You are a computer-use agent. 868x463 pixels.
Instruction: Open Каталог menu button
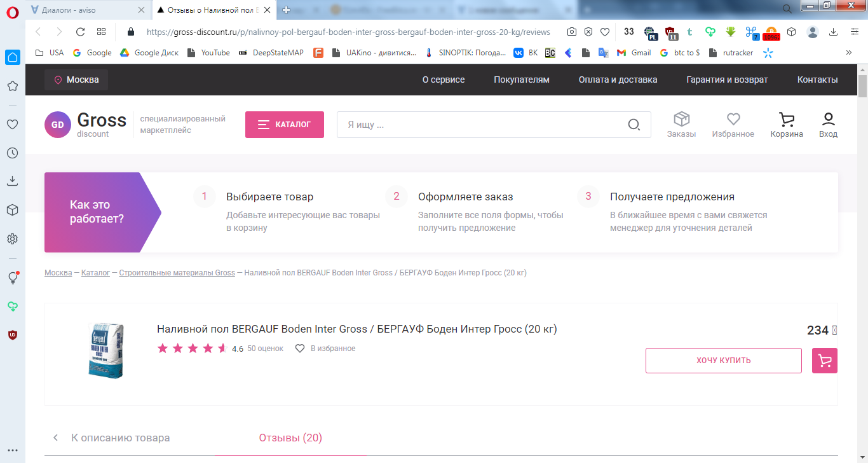[x=285, y=125]
